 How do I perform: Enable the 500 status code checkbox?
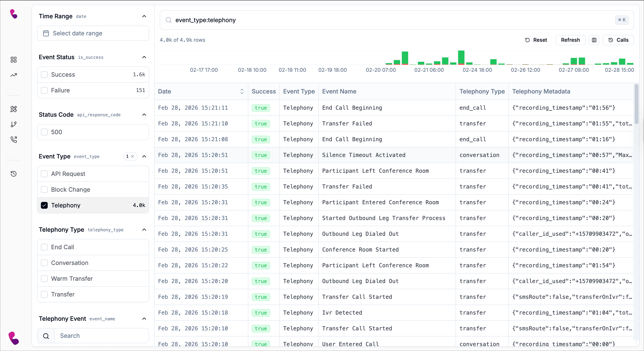(x=44, y=132)
